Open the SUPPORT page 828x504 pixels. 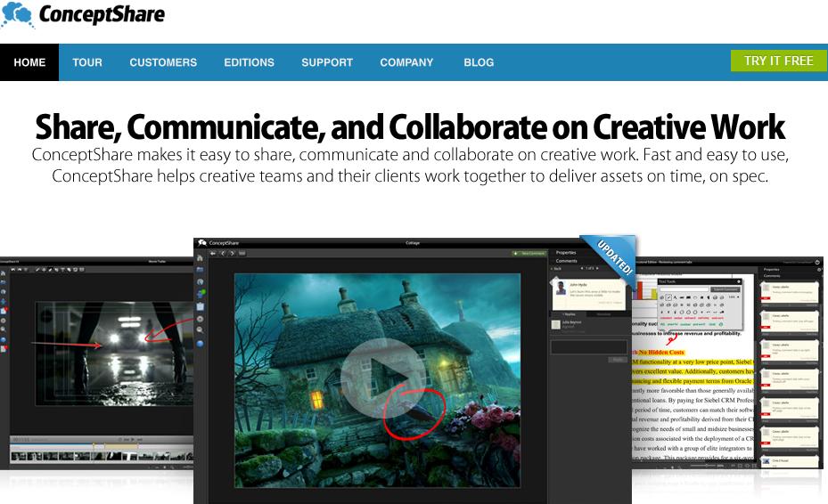pos(327,62)
